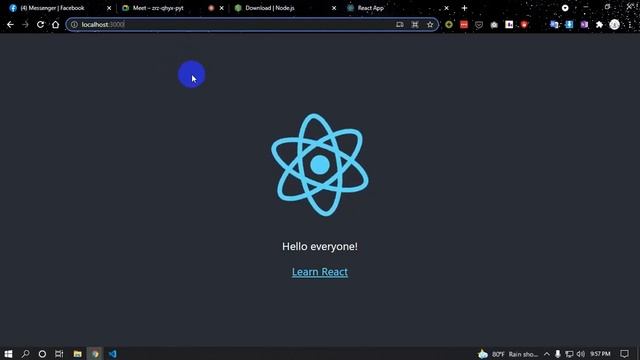Open the green circular extension icon

point(449,24)
